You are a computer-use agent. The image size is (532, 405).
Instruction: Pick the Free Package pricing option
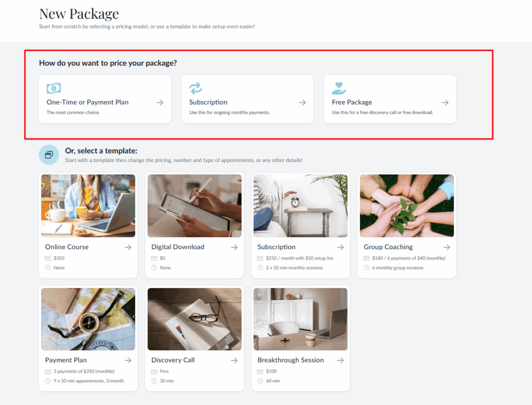[x=352, y=102]
